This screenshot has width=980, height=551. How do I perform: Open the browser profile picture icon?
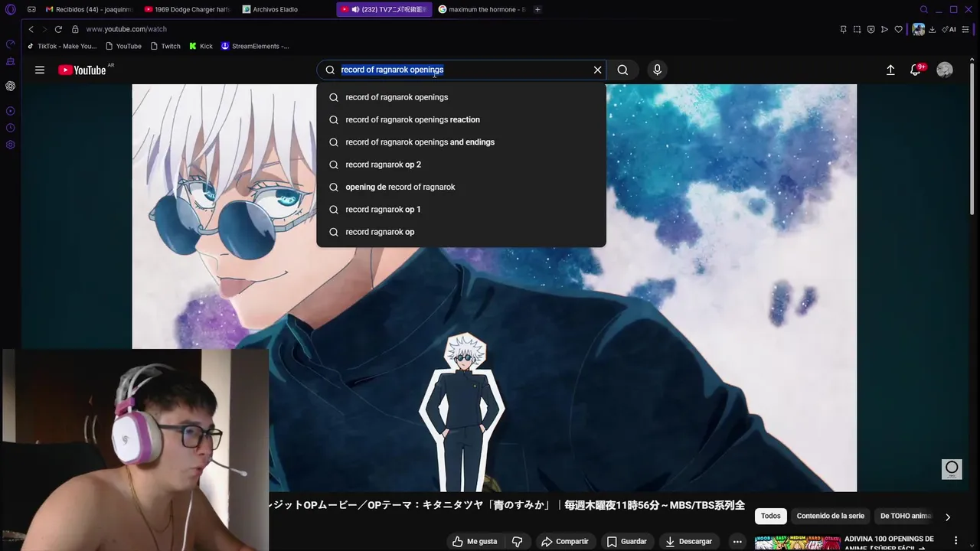(x=918, y=29)
